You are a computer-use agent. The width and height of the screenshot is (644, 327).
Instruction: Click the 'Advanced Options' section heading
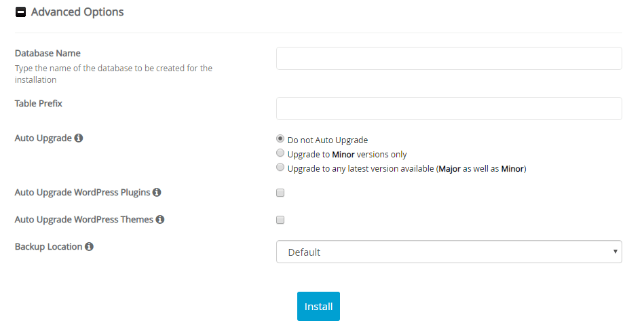[77, 12]
